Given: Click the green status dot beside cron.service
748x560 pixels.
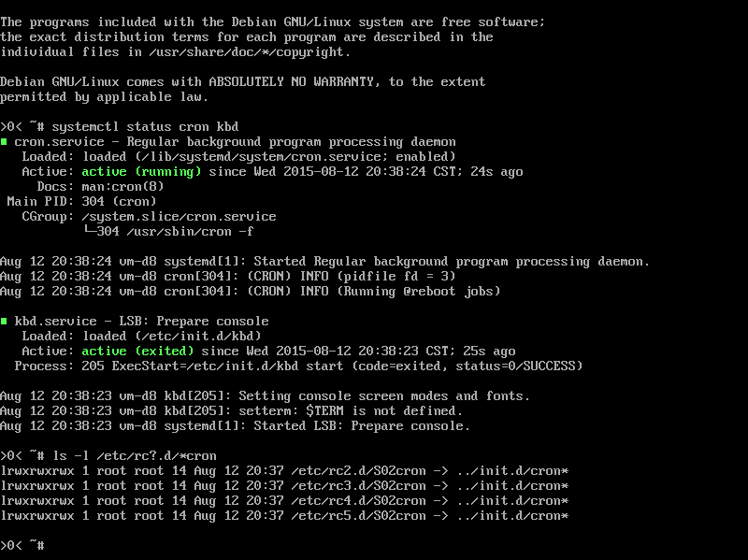Looking at the screenshot, I should [x=4, y=142].
